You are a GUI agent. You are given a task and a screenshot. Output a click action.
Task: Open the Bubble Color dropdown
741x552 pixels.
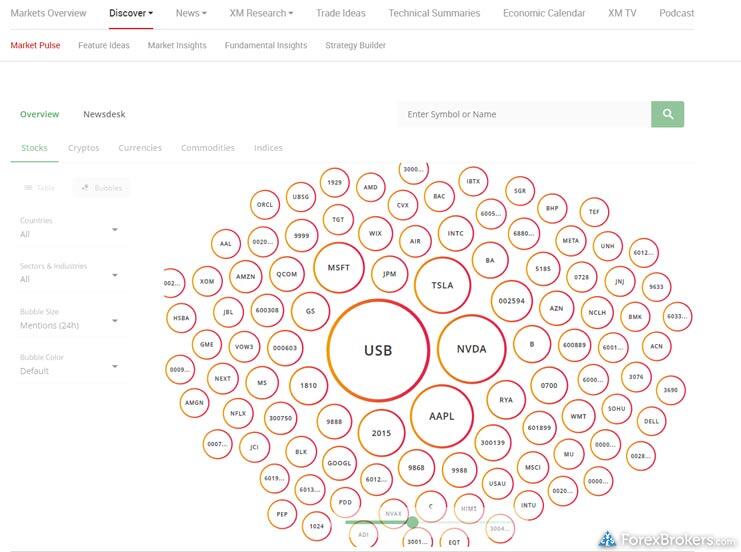70,365
